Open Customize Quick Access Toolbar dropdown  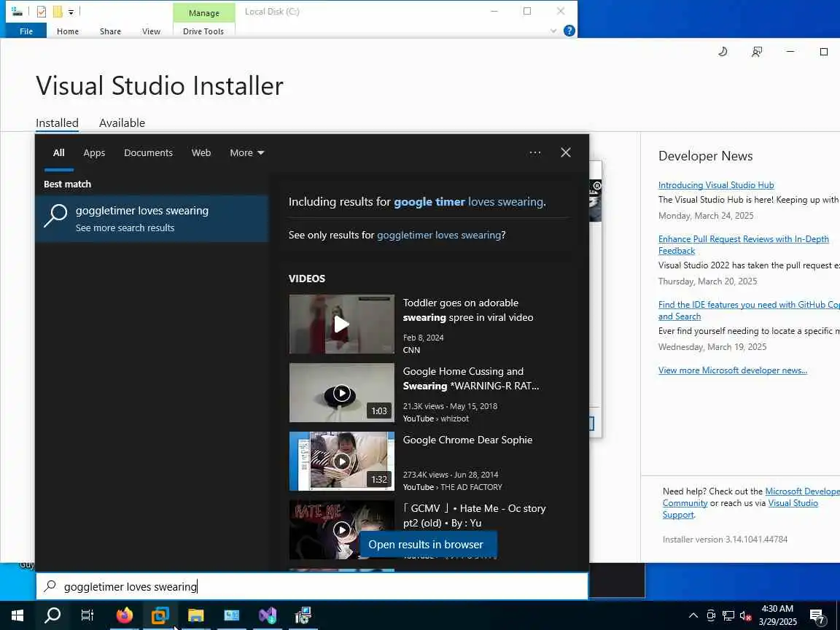click(x=71, y=12)
